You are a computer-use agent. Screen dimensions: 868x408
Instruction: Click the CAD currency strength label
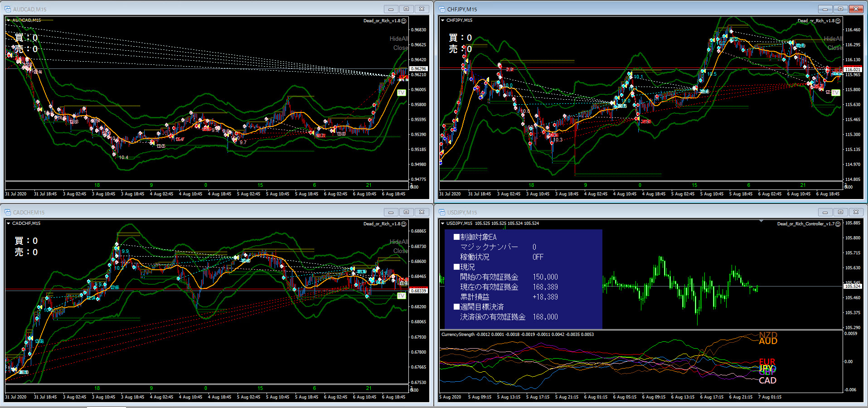pyautogui.click(x=767, y=380)
